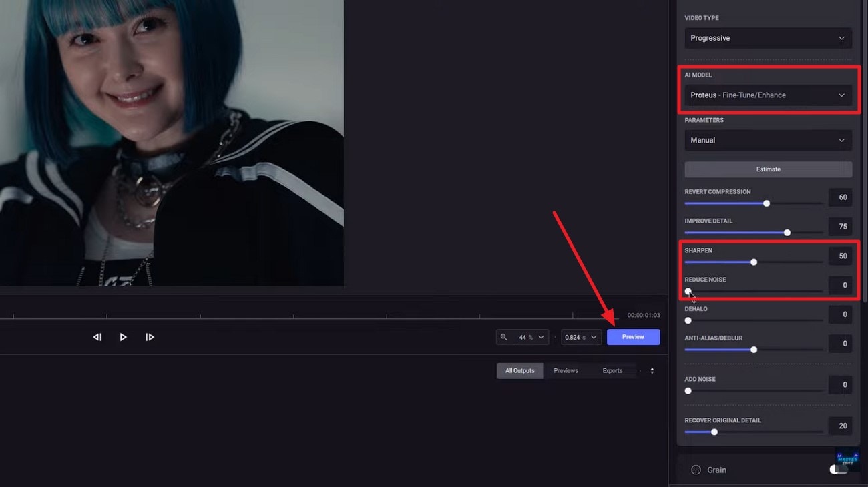This screenshot has height=487, width=868.
Task: Click the blue Preview button
Action: point(633,337)
